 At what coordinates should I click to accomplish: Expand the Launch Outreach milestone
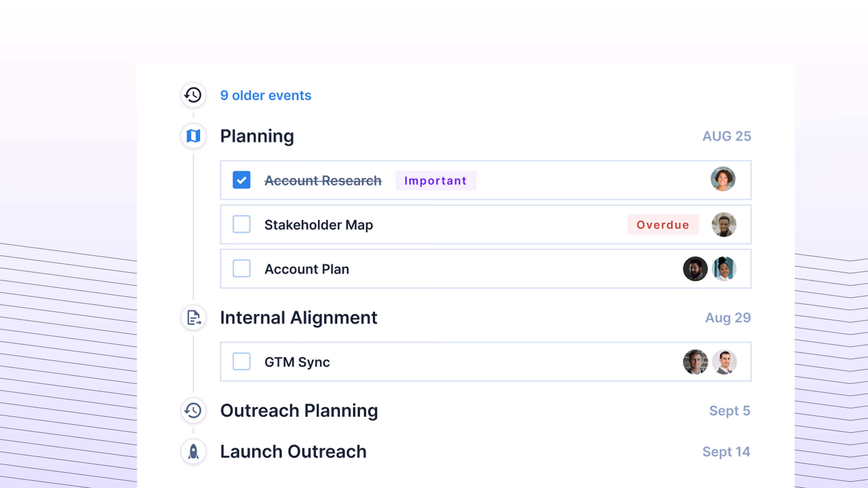[293, 452]
